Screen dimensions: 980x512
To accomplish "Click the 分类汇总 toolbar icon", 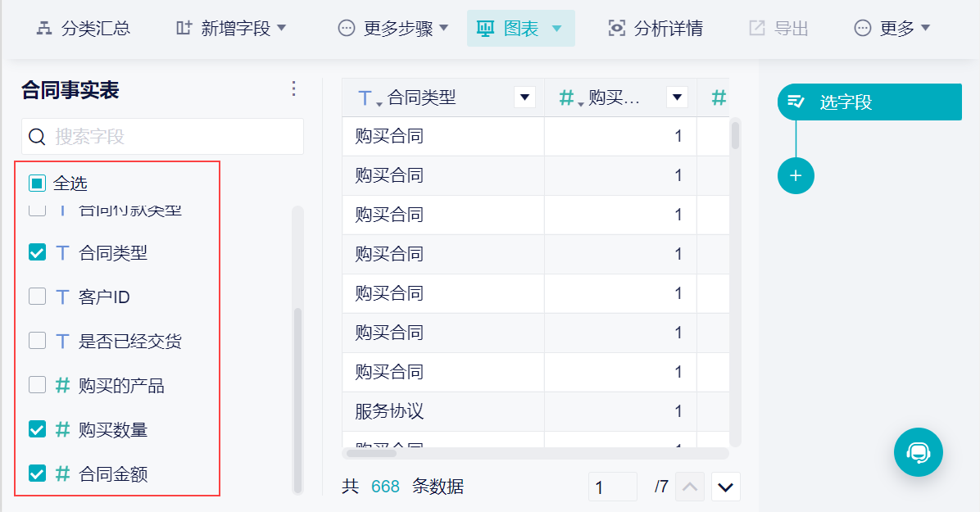I will pos(43,28).
